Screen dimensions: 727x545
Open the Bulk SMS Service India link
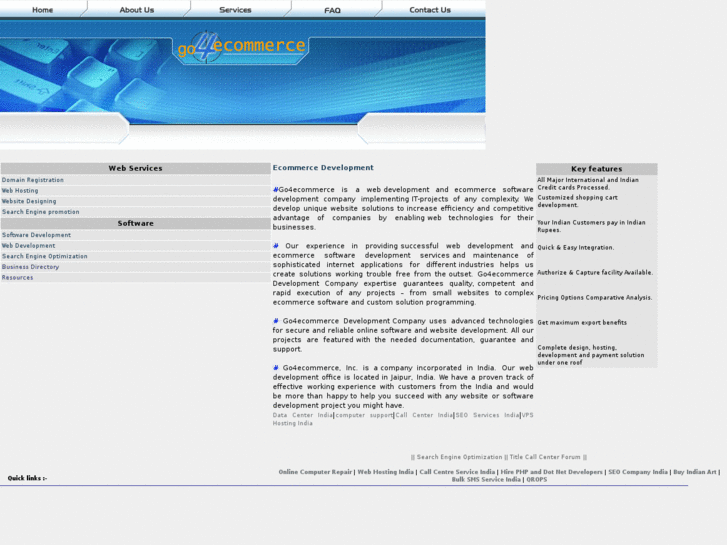point(486,480)
